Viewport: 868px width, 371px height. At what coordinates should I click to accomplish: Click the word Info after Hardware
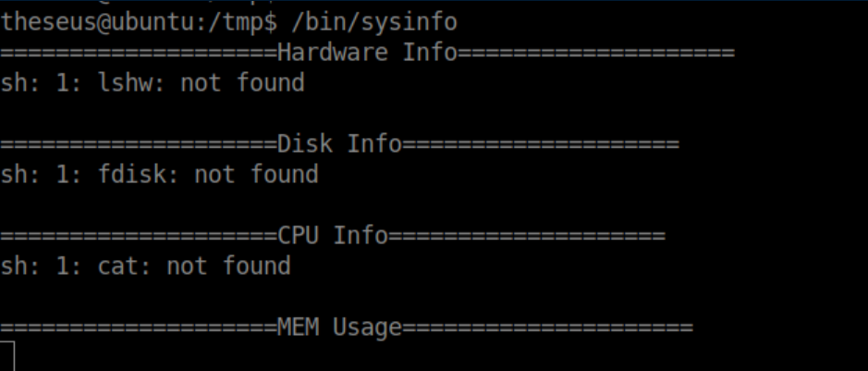(430, 52)
